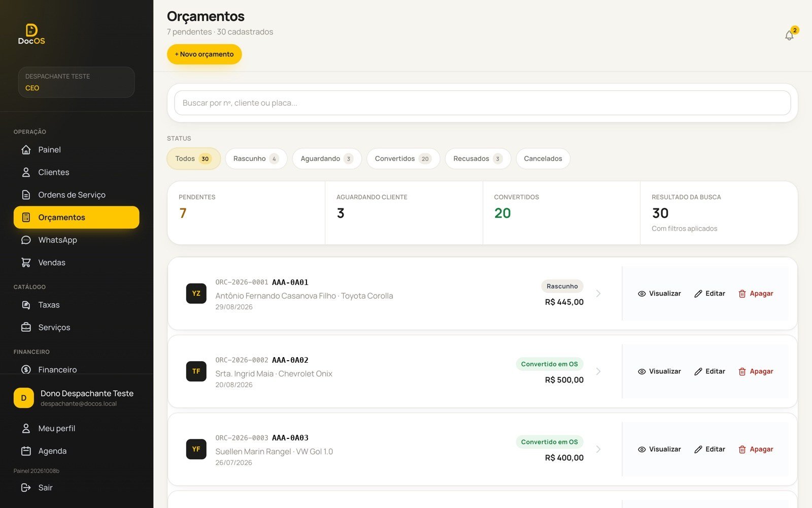This screenshot has height=508, width=812.
Task: Expand chevron on ORC-2026-0003 row
Action: [x=598, y=449]
